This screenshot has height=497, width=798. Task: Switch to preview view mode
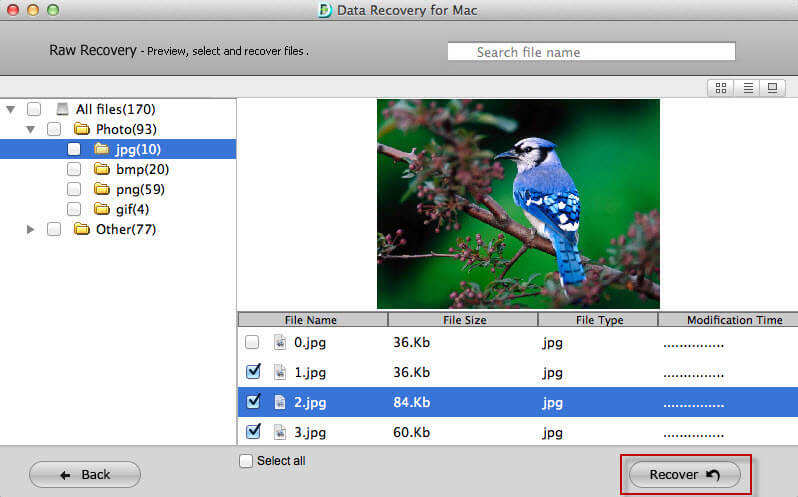[x=772, y=88]
